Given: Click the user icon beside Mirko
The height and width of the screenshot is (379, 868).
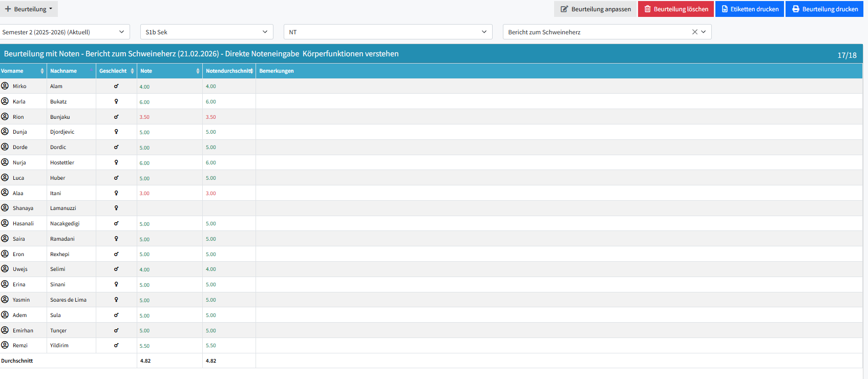Looking at the screenshot, I should (x=5, y=86).
